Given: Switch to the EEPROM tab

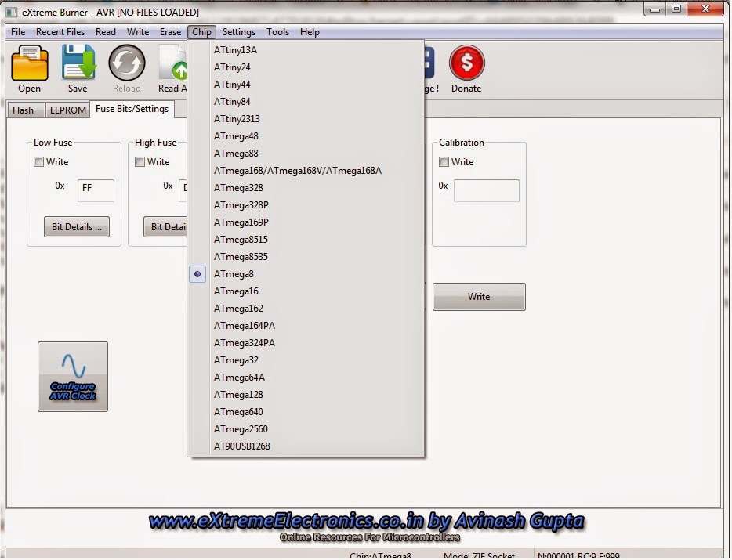Looking at the screenshot, I should coord(67,110).
